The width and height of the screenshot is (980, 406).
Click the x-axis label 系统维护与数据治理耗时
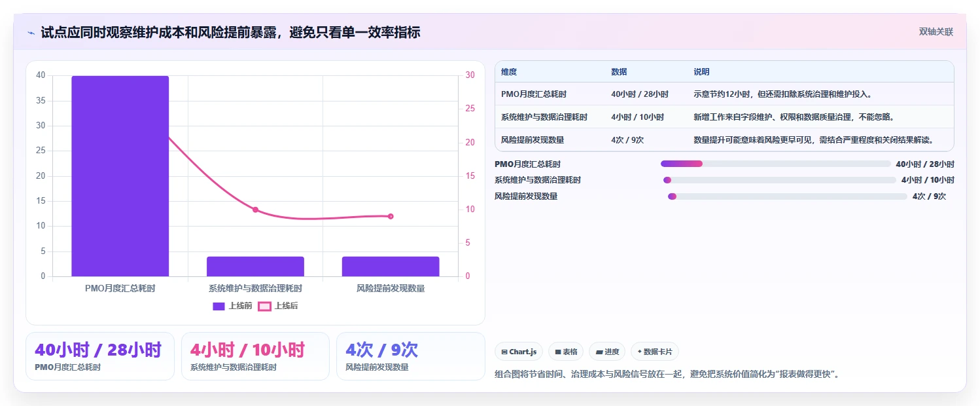coord(255,288)
